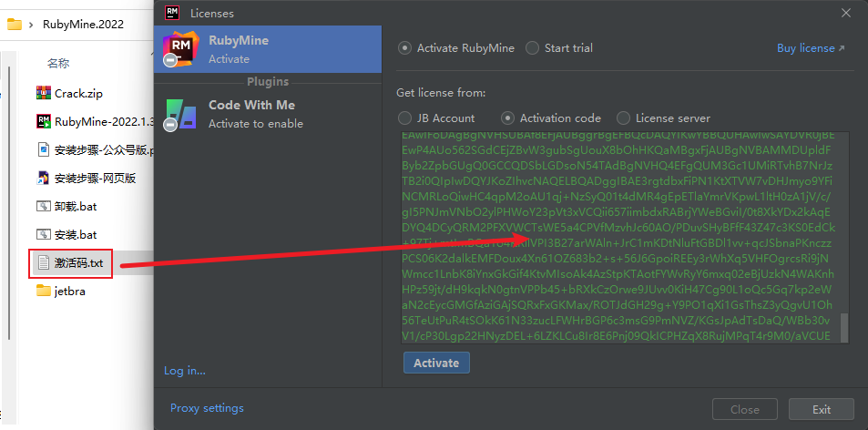Select the RubyMine Activate entry in the sidebar
The height and width of the screenshot is (430, 868).
coord(268,49)
